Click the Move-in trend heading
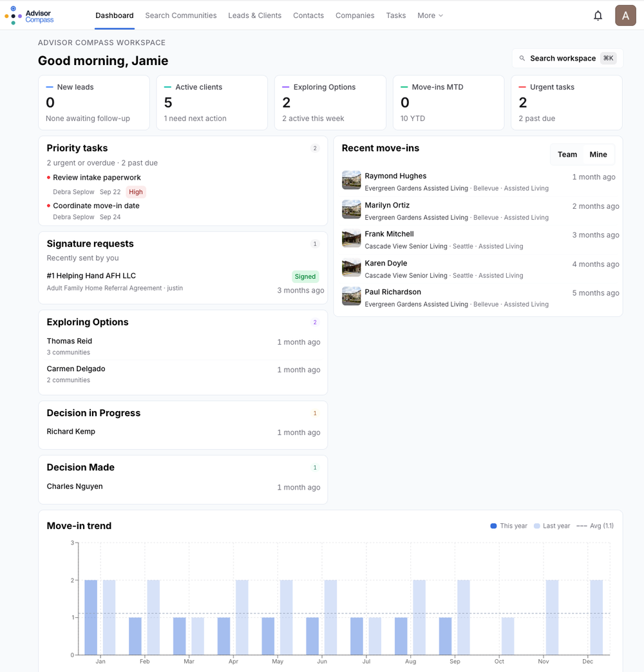 [79, 526]
